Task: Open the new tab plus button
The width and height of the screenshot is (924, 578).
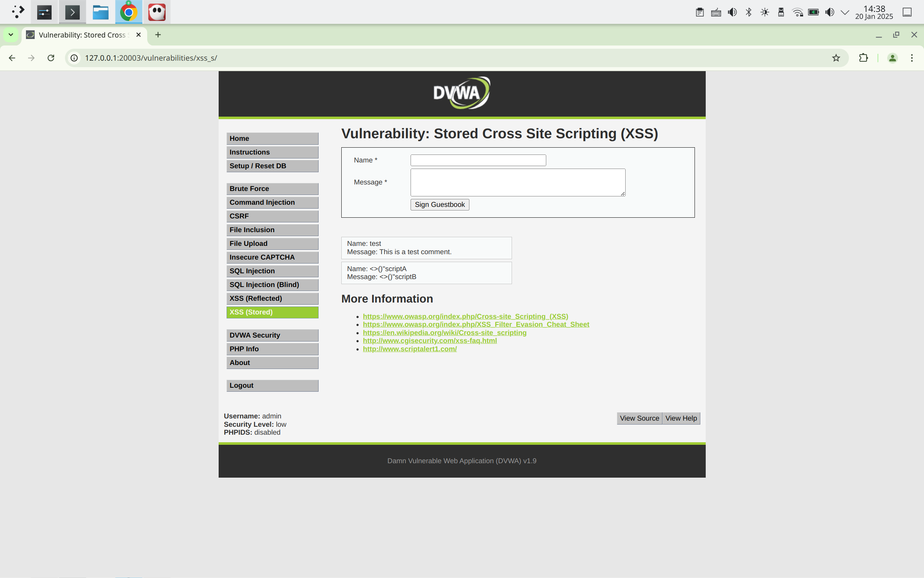Action: tap(158, 35)
